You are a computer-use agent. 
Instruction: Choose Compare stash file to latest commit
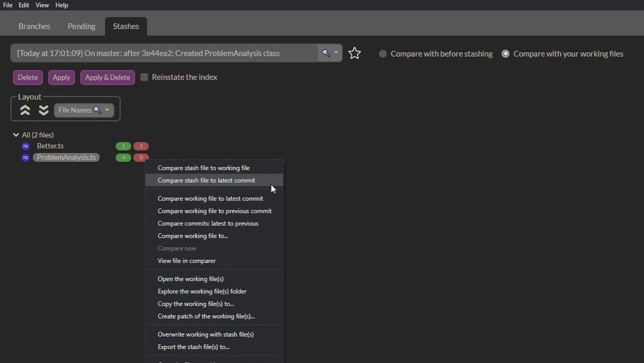(206, 180)
